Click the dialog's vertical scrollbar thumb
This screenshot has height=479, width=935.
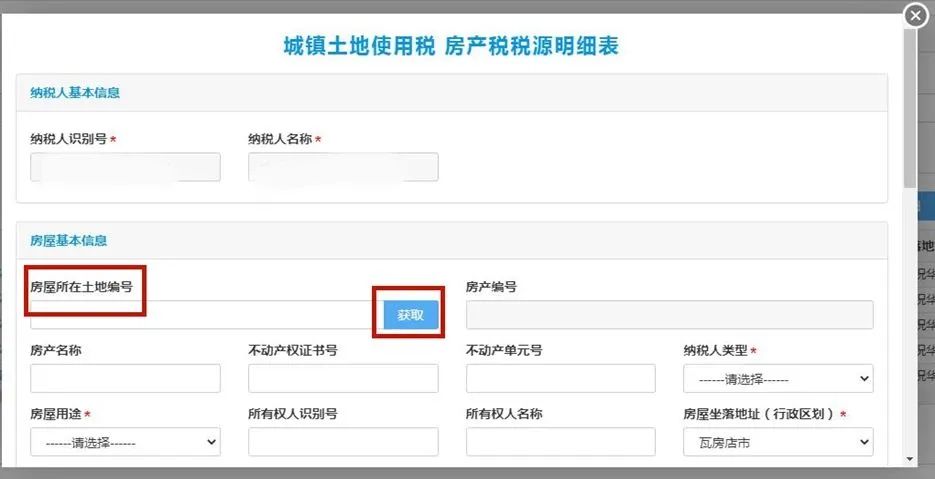click(x=910, y=107)
